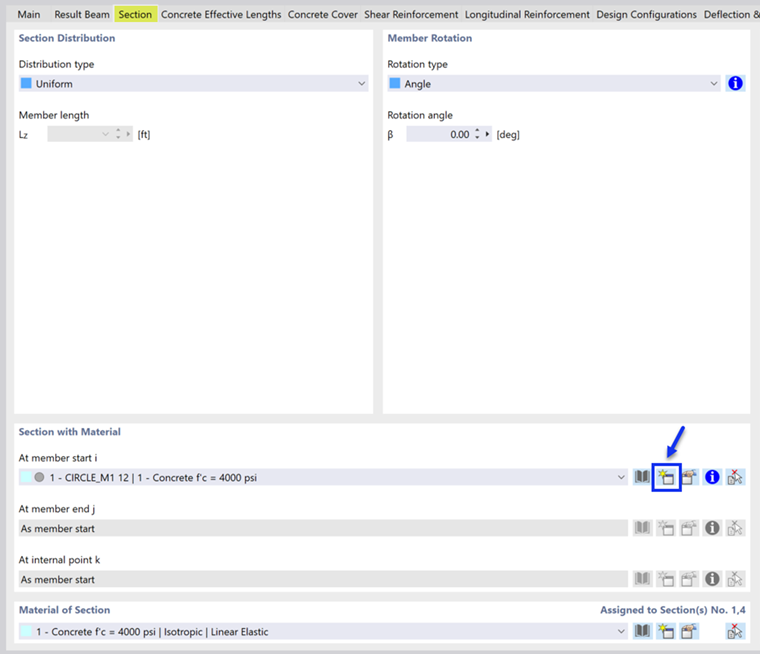Viewport: 760px width, 654px height.
Task: Switch to the Main tab
Action: [x=29, y=14]
